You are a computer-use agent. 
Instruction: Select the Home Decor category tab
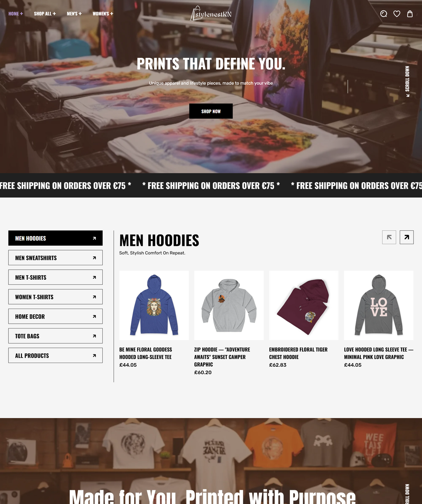[x=55, y=316]
